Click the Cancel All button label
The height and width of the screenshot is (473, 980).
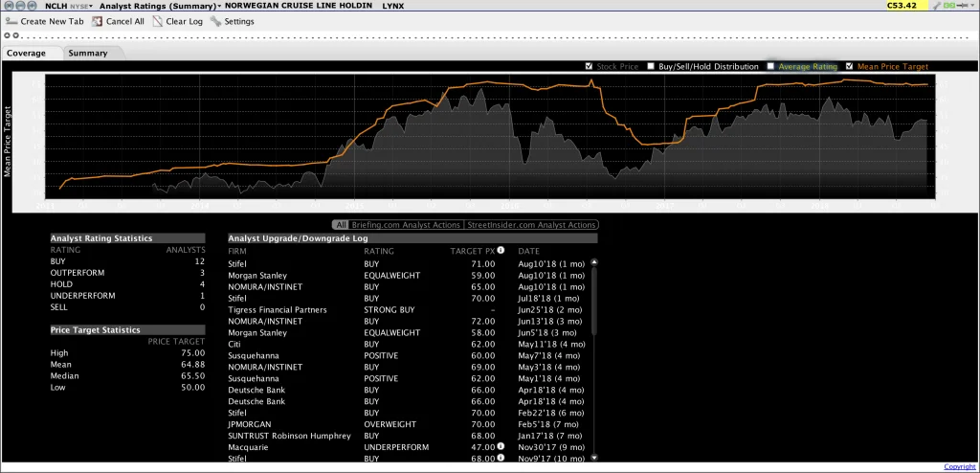[125, 21]
